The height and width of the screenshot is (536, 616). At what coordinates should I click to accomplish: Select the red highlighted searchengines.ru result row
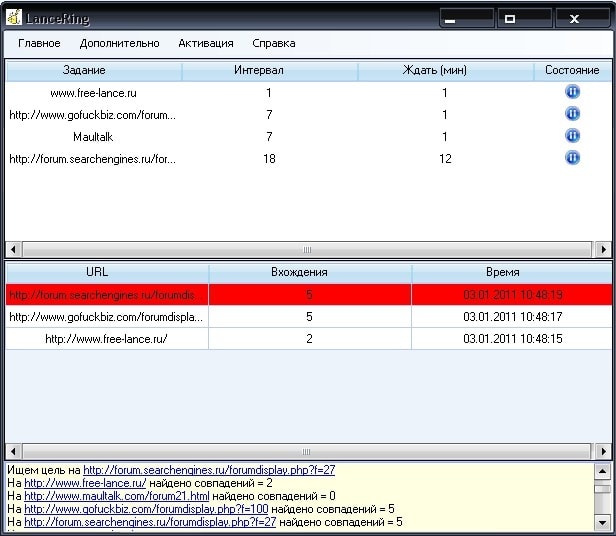tap(300, 295)
